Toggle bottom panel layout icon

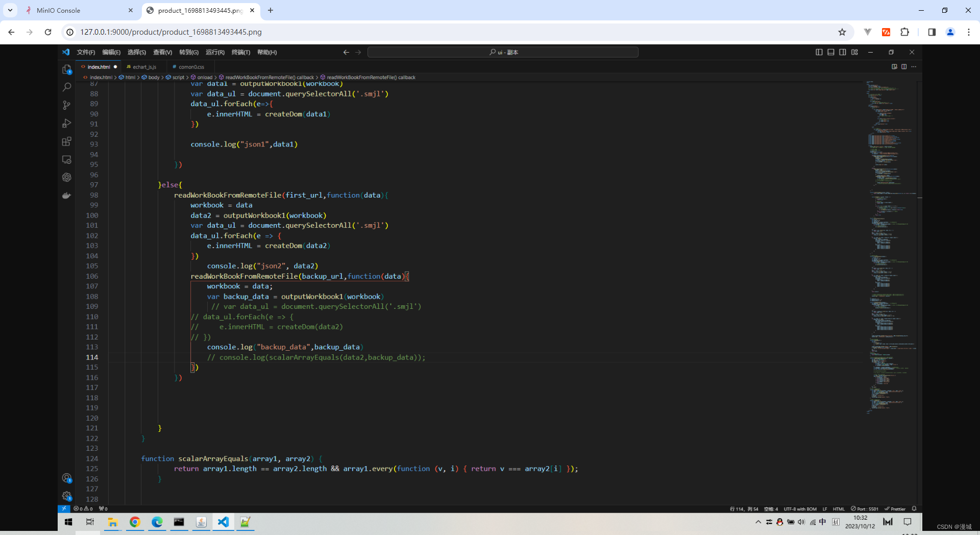point(831,52)
